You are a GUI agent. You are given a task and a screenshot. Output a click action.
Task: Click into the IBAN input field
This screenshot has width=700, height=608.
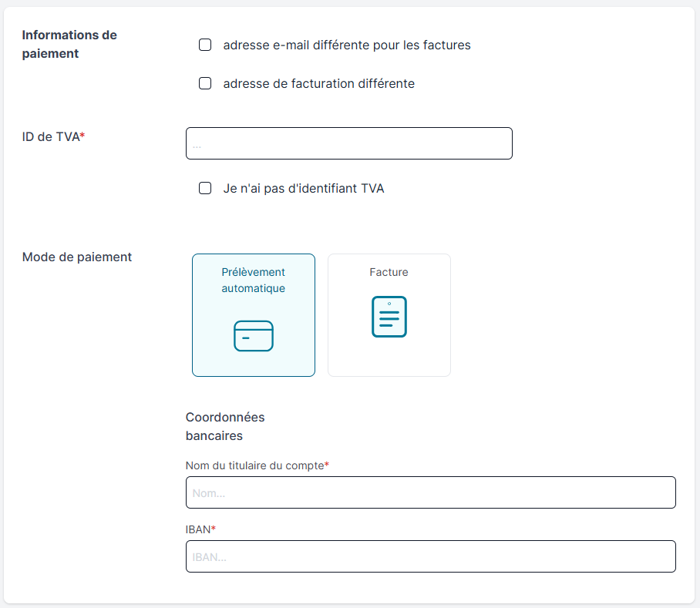431,556
